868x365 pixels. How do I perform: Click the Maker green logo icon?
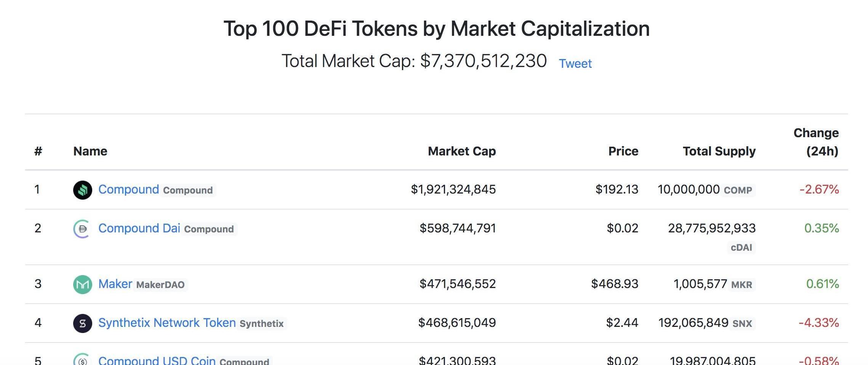[83, 284]
